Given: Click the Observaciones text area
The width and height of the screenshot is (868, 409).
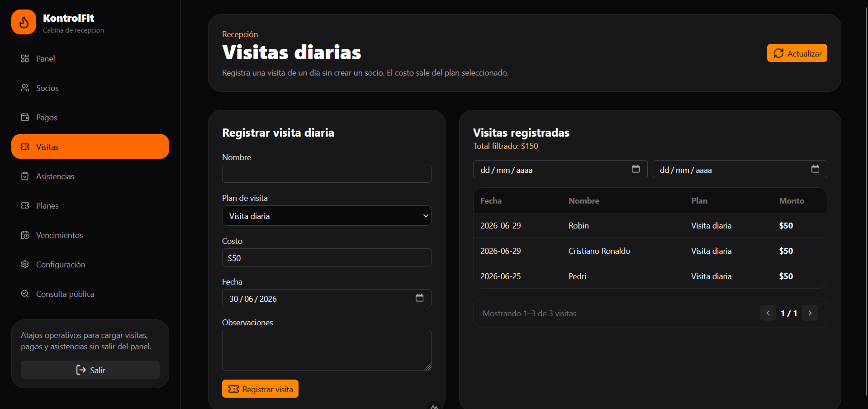Looking at the screenshot, I should click(327, 350).
